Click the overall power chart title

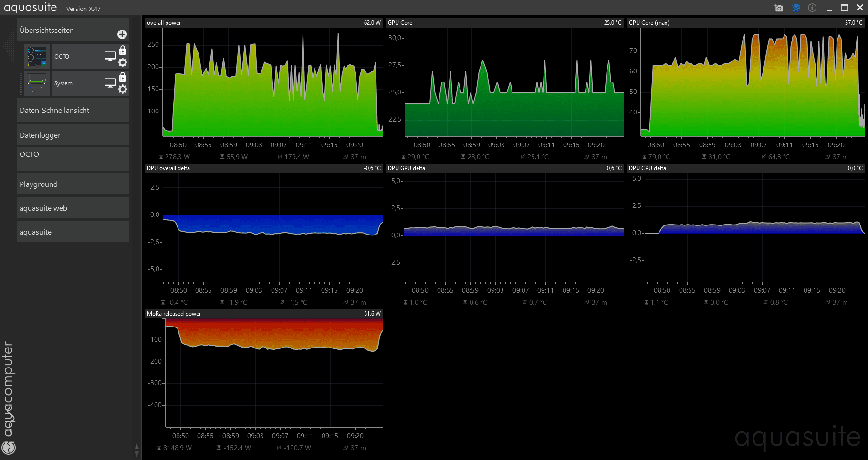tap(164, 23)
